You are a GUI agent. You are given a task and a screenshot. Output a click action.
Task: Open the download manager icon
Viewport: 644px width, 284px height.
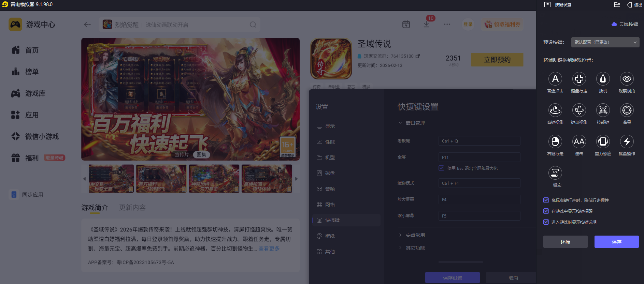pos(426,24)
